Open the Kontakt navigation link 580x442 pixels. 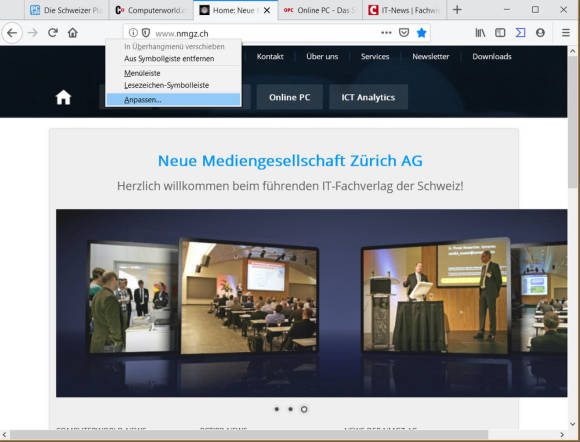pyautogui.click(x=270, y=57)
